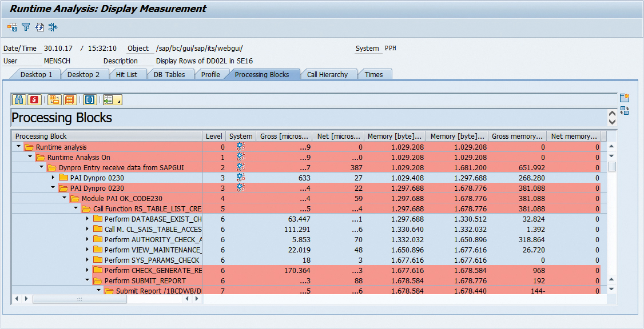Click the Gross [micros... column header

284,136
